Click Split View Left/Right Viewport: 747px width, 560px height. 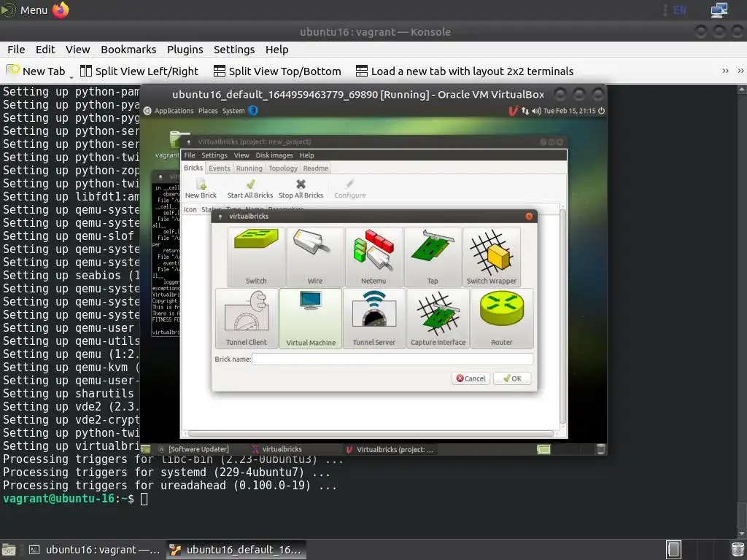tap(139, 71)
